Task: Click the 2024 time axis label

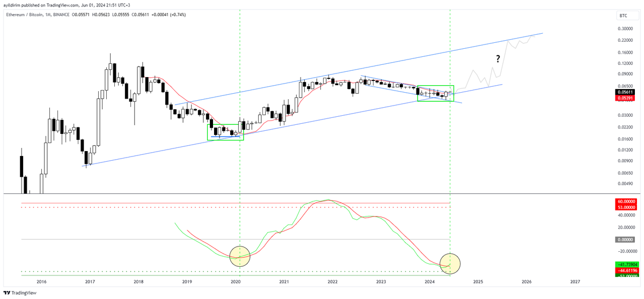Action: [429, 281]
